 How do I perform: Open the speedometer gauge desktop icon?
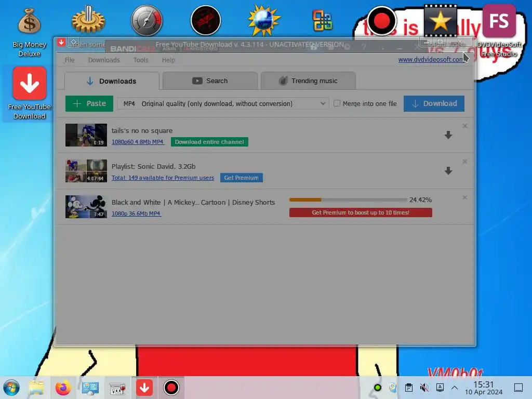pos(147,20)
